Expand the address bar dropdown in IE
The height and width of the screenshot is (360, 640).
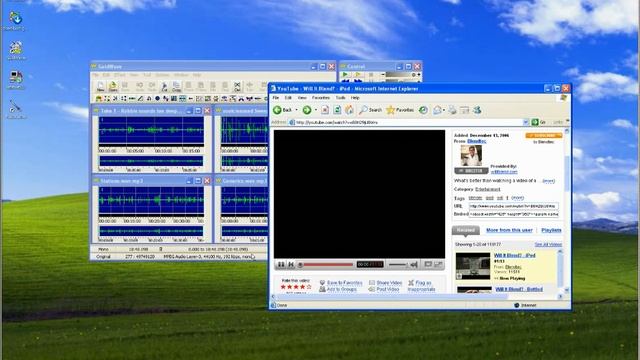coord(526,122)
